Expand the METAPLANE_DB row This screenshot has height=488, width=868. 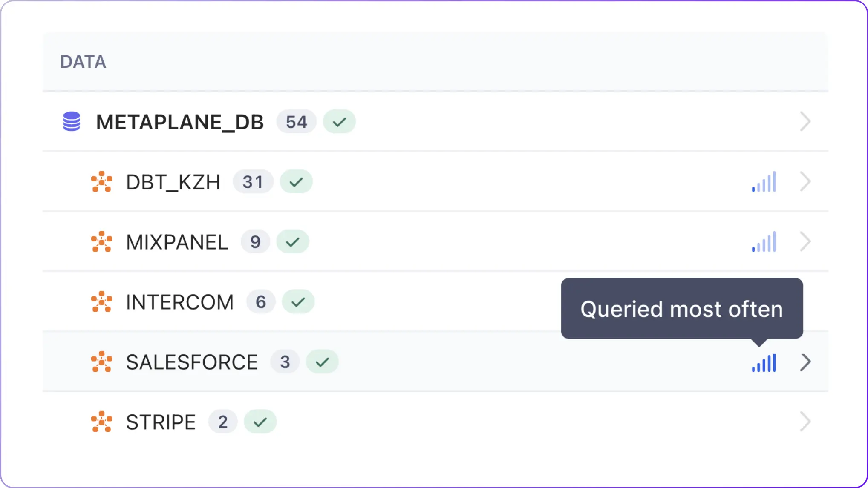pos(805,122)
